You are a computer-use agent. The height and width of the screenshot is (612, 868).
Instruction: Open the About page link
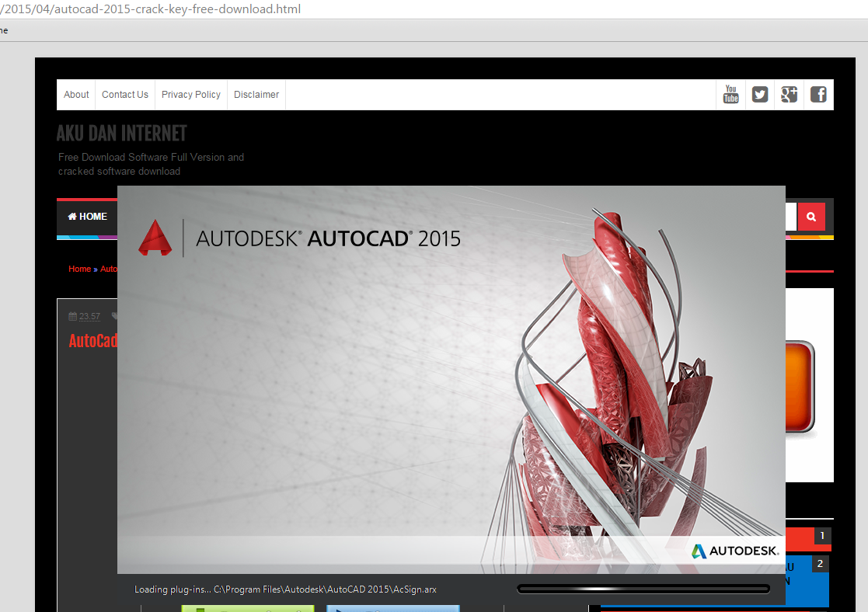pyautogui.click(x=76, y=95)
